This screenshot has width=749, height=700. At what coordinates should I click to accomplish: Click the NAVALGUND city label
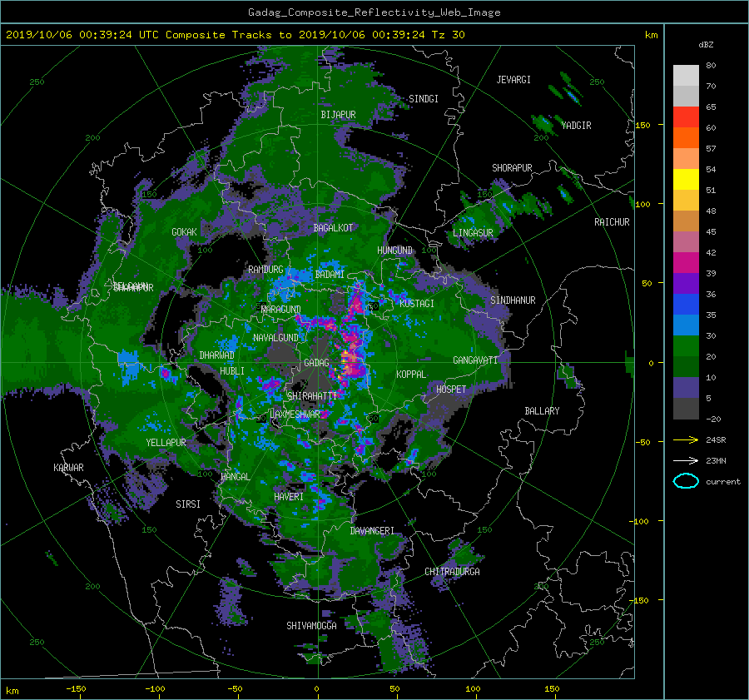(275, 337)
